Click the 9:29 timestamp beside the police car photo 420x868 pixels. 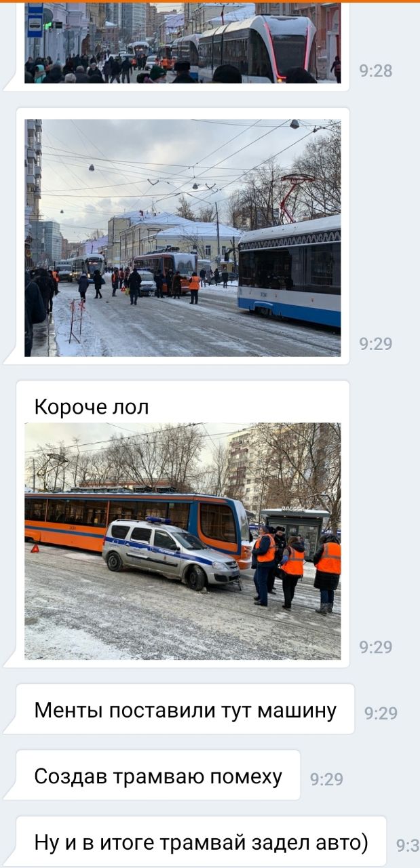[x=375, y=648]
